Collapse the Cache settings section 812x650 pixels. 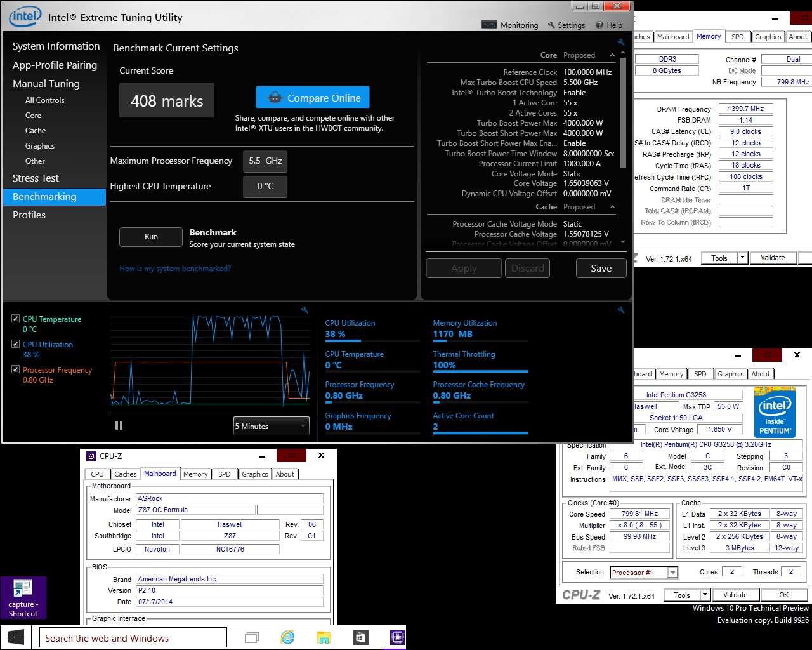pos(612,207)
